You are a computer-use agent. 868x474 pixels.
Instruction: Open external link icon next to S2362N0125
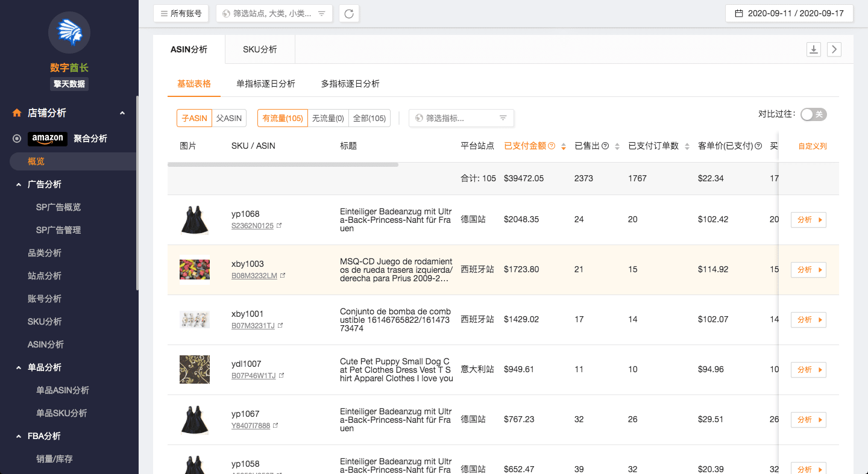[x=279, y=226]
